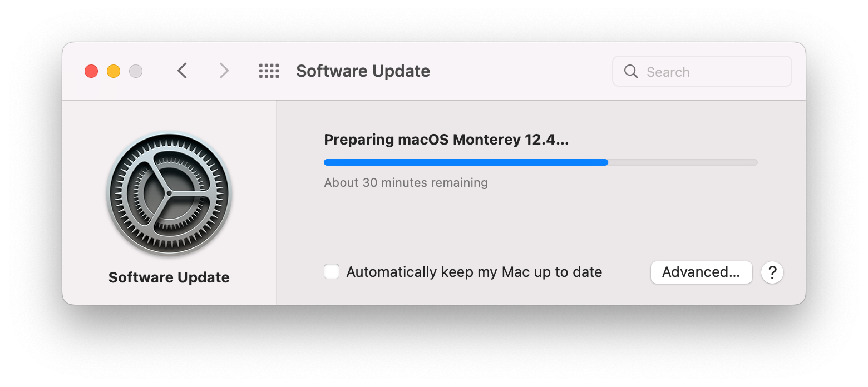The image size is (868, 387).
Task: Click the gray unfilled progress bar section
Action: (682, 162)
